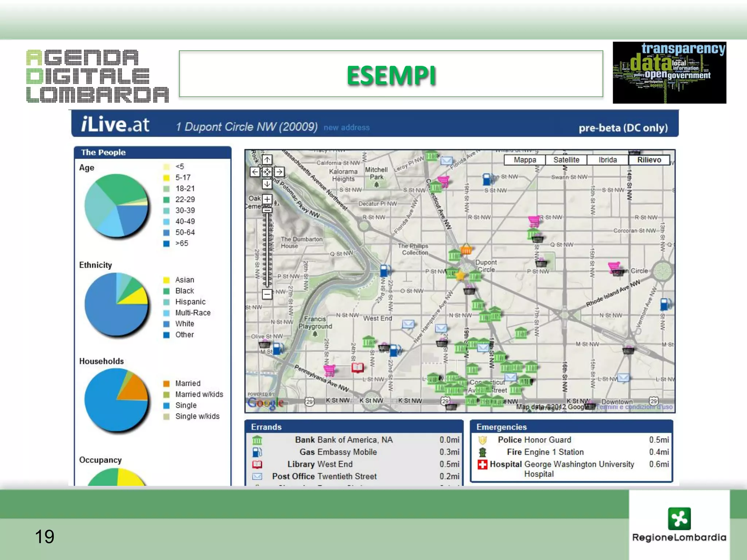Click the orange basket marker near Dupont Circle
The image size is (747, 560).
coord(466,250)
